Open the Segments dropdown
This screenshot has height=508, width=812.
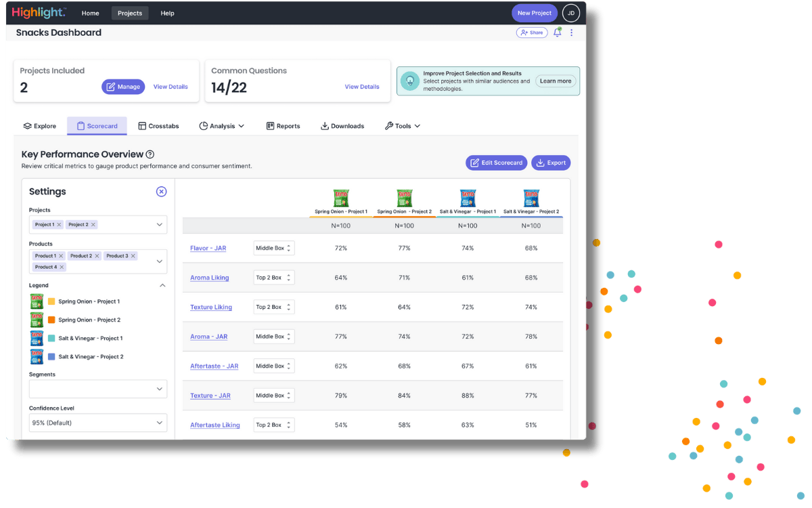coord(97,389)
